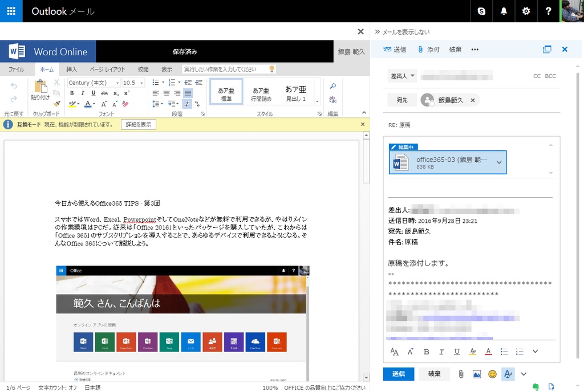Pick the mail font color
Viewport: 584px width, 392px height.
pos(488,352)
